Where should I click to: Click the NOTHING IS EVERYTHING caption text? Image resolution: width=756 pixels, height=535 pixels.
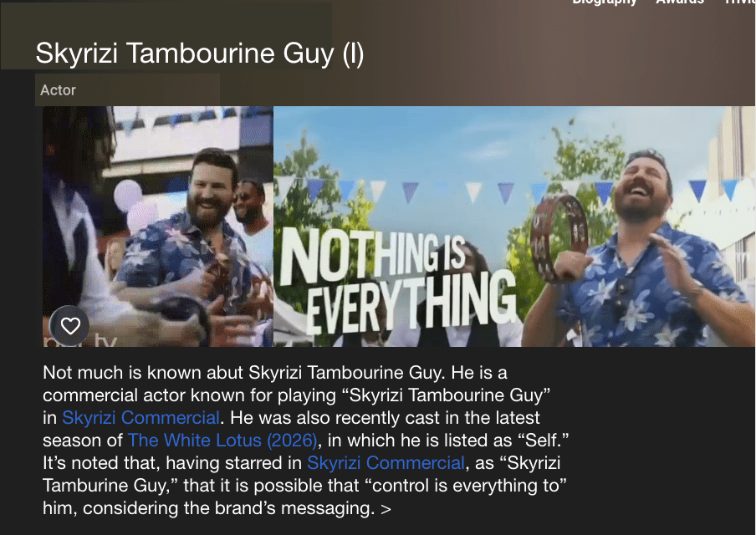(398, 281)
